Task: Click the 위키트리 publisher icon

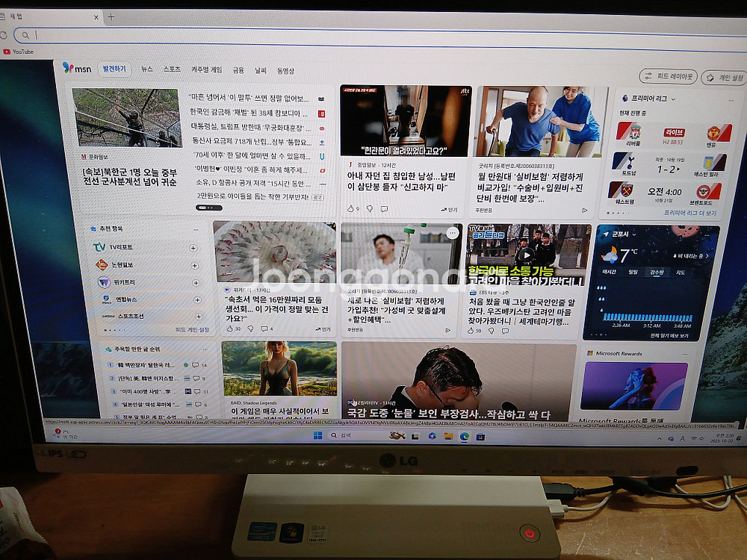Action: (x=103, y=282)
